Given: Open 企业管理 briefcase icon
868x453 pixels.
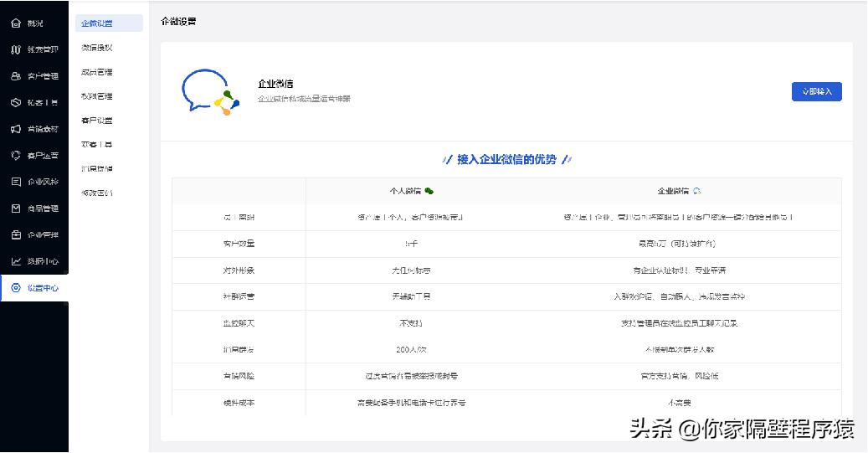Looking at the screenshot, I should coord(16,234).
